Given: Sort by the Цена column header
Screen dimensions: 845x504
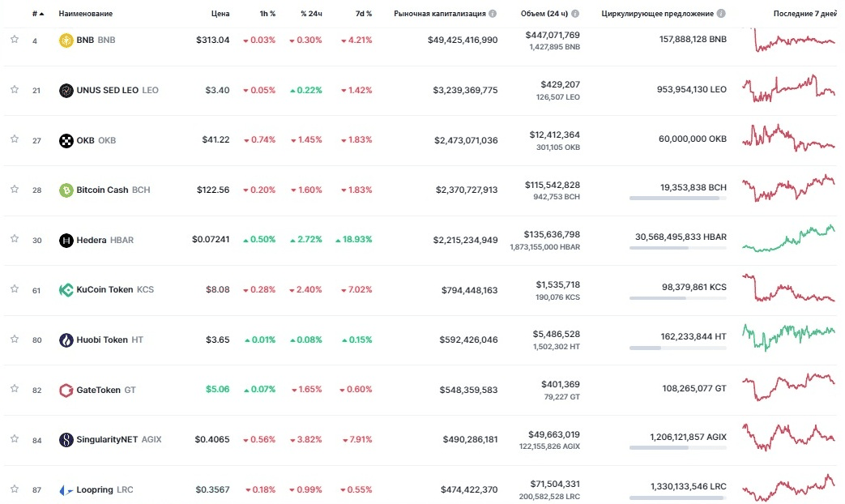Looking at the screenshot, I should coord(219,13).
